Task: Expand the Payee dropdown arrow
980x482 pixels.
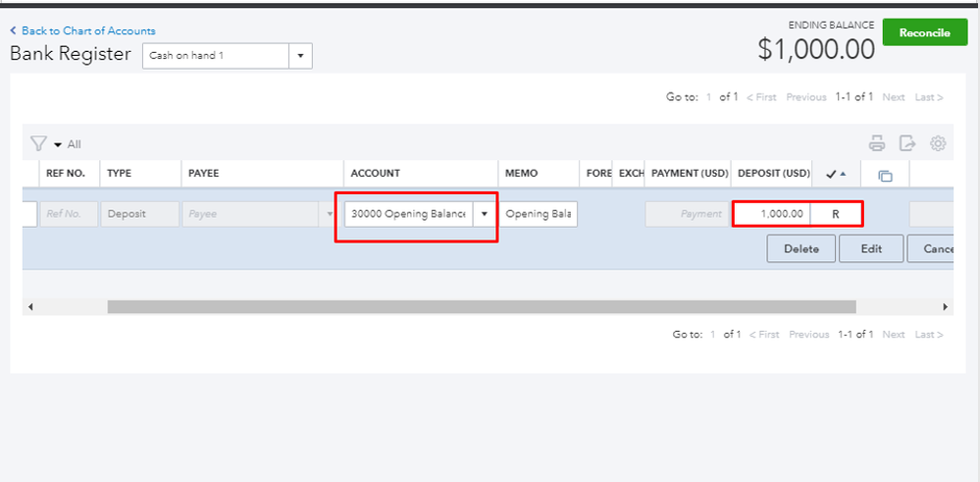Action: tap(331, 214)
